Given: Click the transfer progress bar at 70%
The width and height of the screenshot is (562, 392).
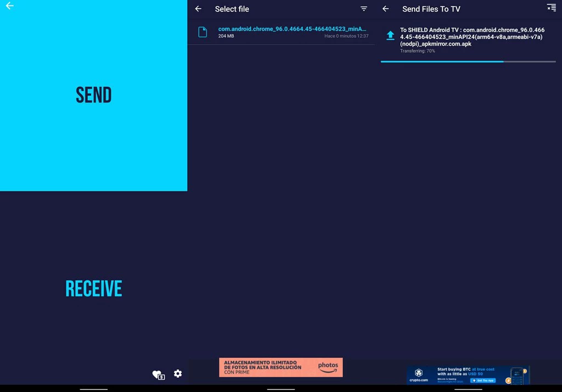Looking at the screenshot, I should coord(468,61).
